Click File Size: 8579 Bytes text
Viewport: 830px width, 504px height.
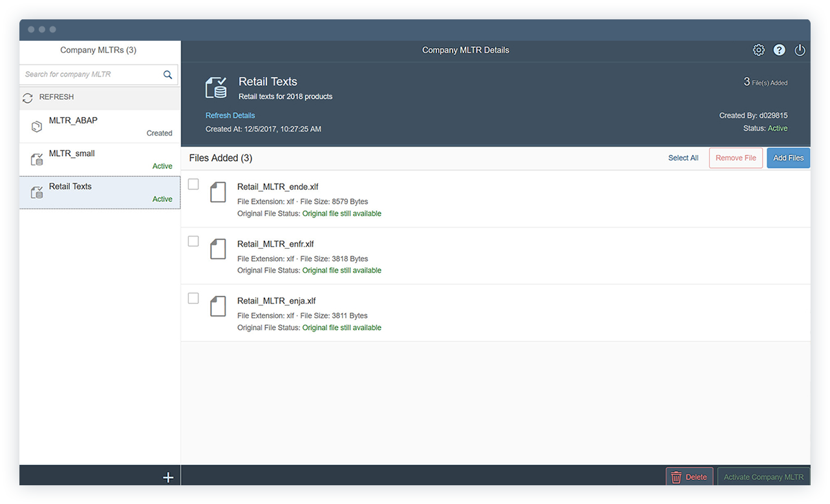point(334,202)
